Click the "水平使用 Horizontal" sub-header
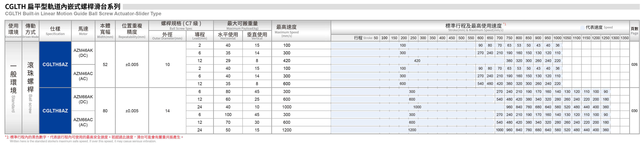Screen dimensions: 644x148 pos(228,36)
